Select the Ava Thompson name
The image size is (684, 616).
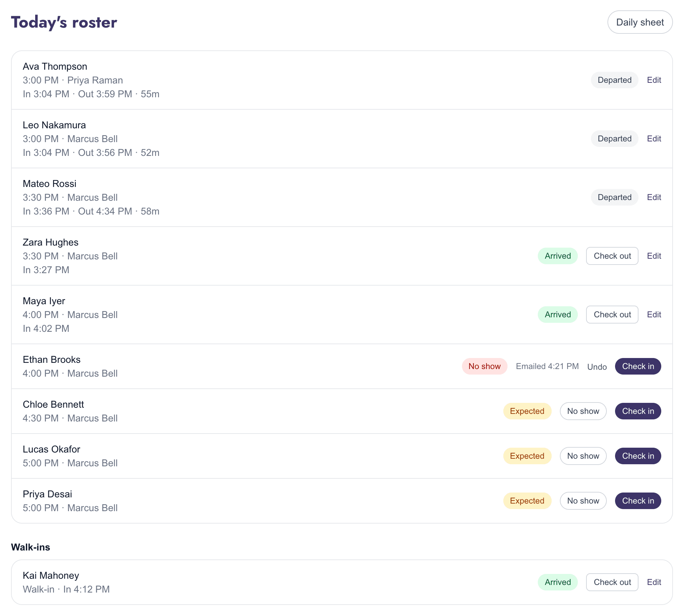point(55,66)
